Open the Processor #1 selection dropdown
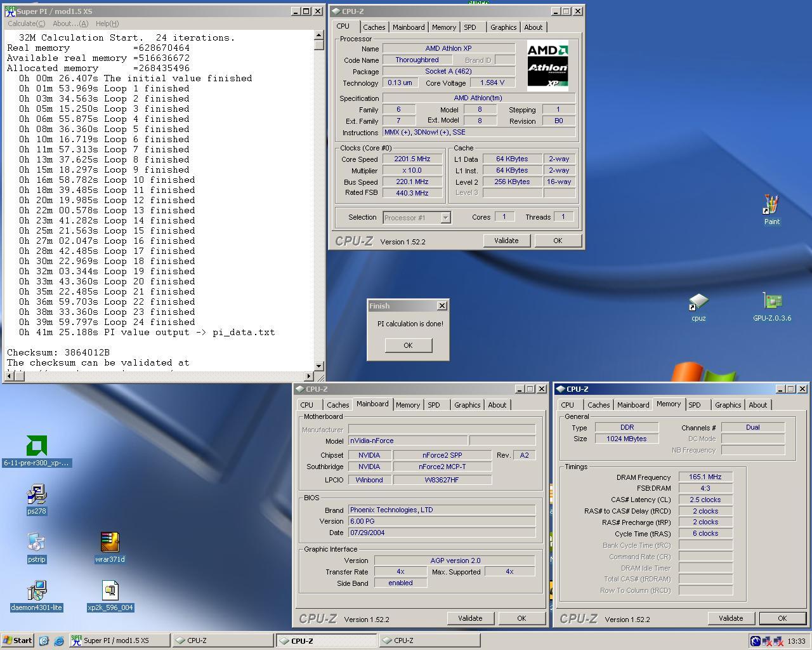This screenshot has height=650, width=812. tap(417, 218)
